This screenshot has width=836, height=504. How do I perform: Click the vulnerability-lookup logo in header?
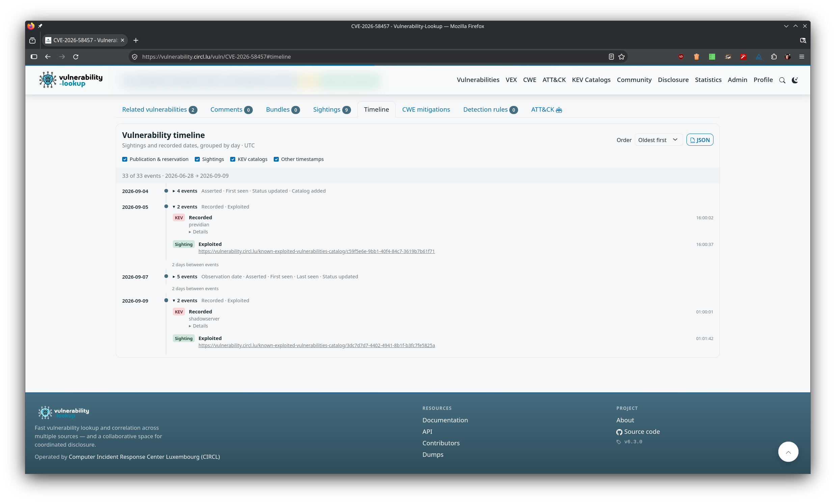[x=71, y=80]
